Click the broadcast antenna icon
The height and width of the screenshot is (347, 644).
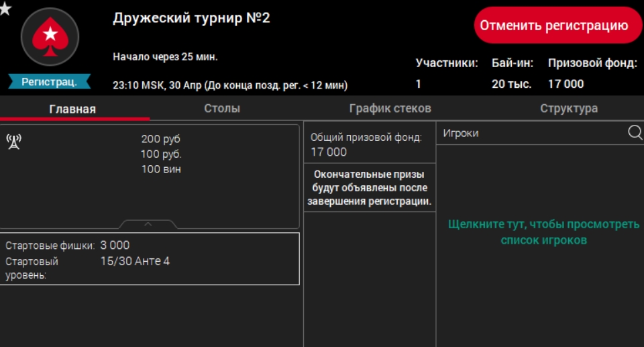pyautogui.click(x=13, y=142)
